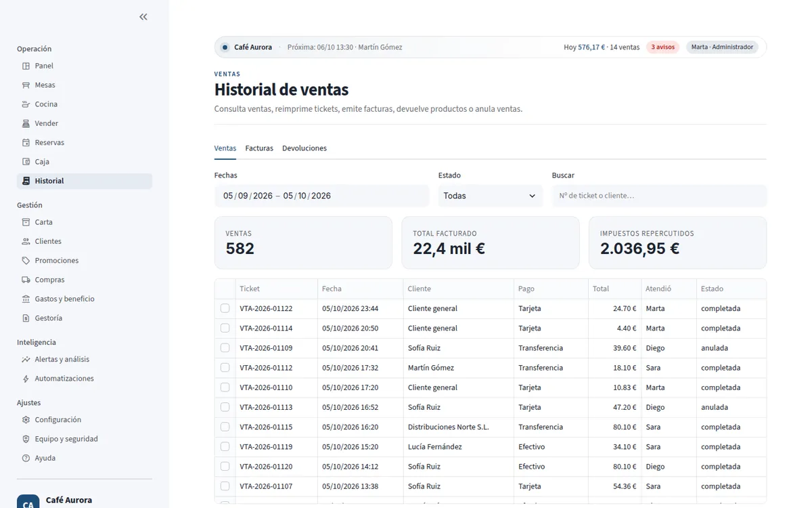This screenshot has height=508, width=812.
Task: Select the Historial receipt icon
Action: pyautogui.click(x=26, y=181)
